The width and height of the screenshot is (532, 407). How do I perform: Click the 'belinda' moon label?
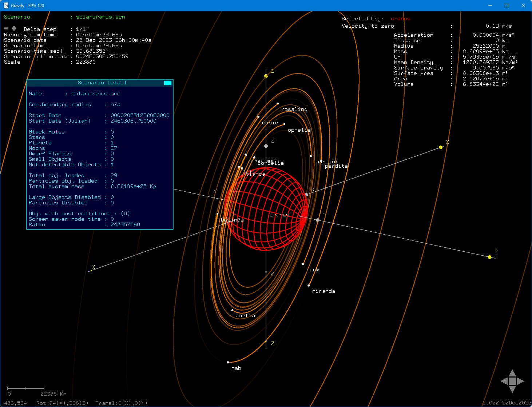coord(232,220)
